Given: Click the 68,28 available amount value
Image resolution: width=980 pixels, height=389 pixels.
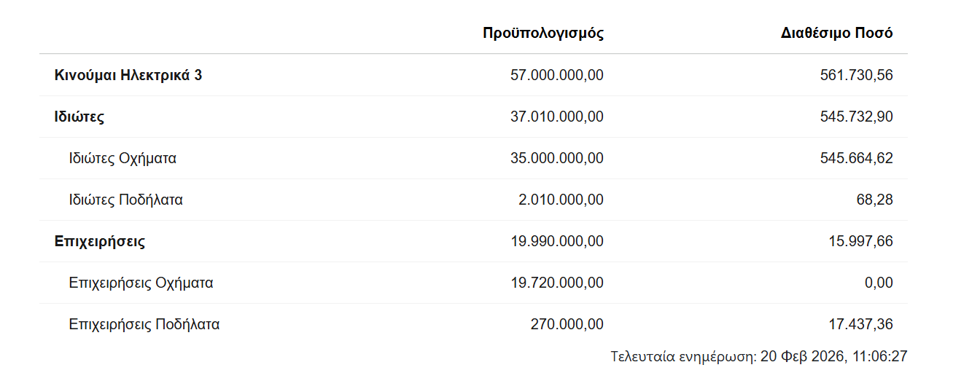Looking at the screenshot, I should pos(874,200).
